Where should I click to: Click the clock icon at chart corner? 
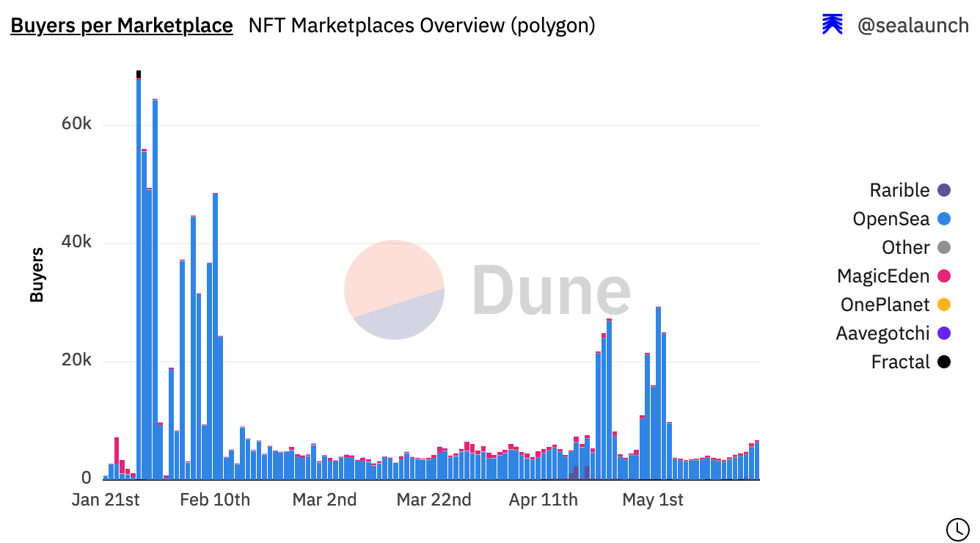pos(957,528)
